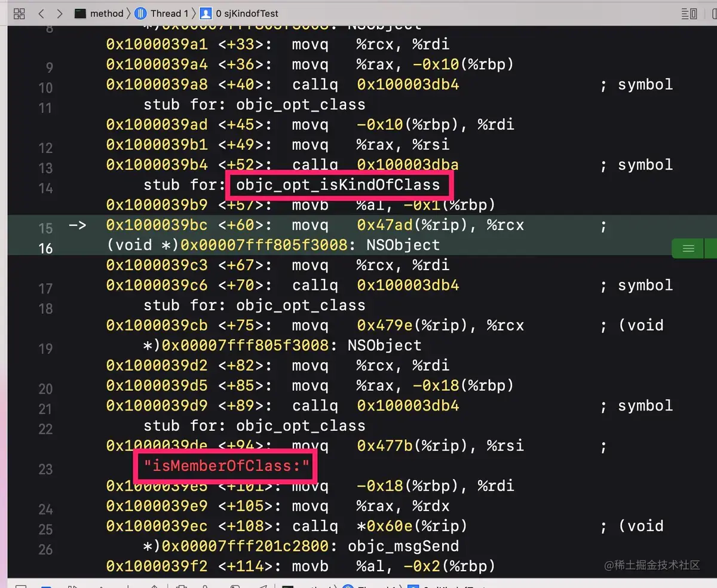Click gutter line number 16
Viewport: 717px width, 588px height.
45,248
